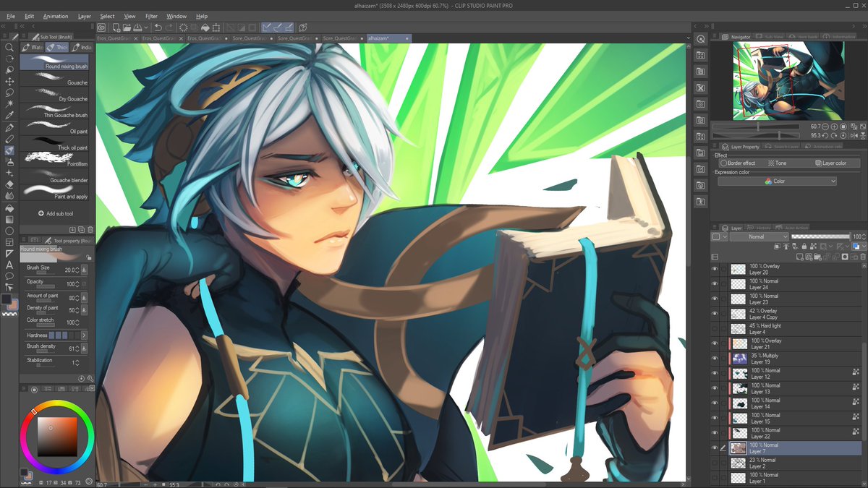The image size is (868, 488).
Task: Select the Pointillism brush
Action: point(55,159)
